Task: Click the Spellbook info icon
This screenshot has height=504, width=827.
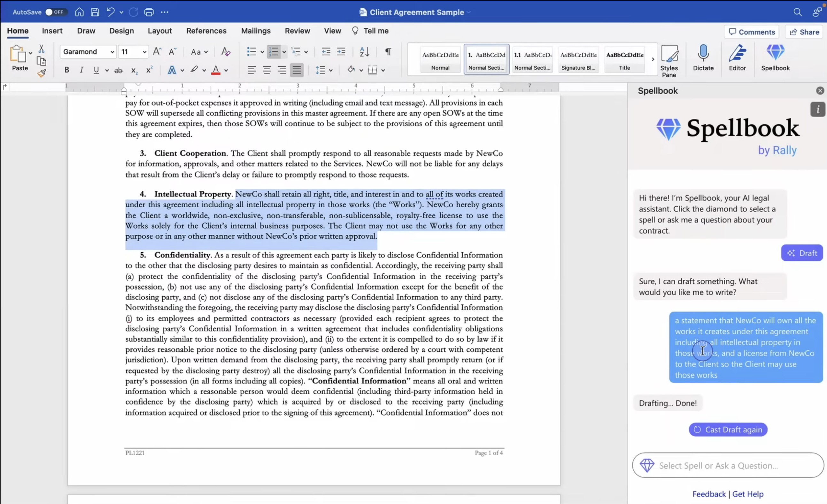Action: tap(818, 109)
